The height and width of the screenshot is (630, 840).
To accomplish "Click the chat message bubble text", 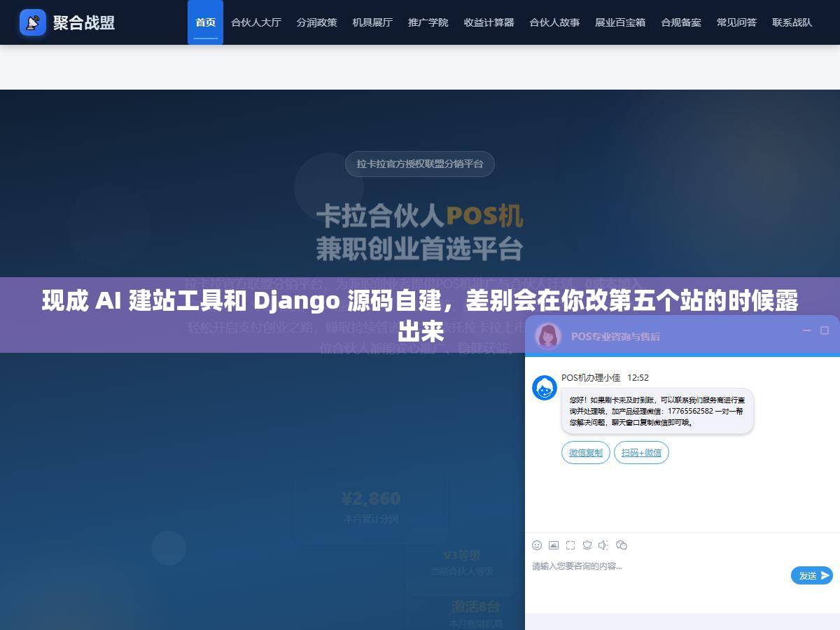I will (x=657, y=412).
